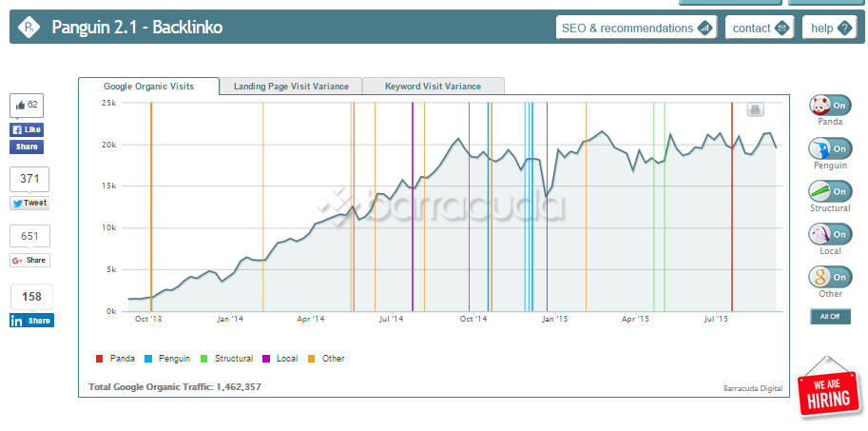868x431 pixels.
Task: Switch to Google Organic Visits tab
Action: click(149, 87)
